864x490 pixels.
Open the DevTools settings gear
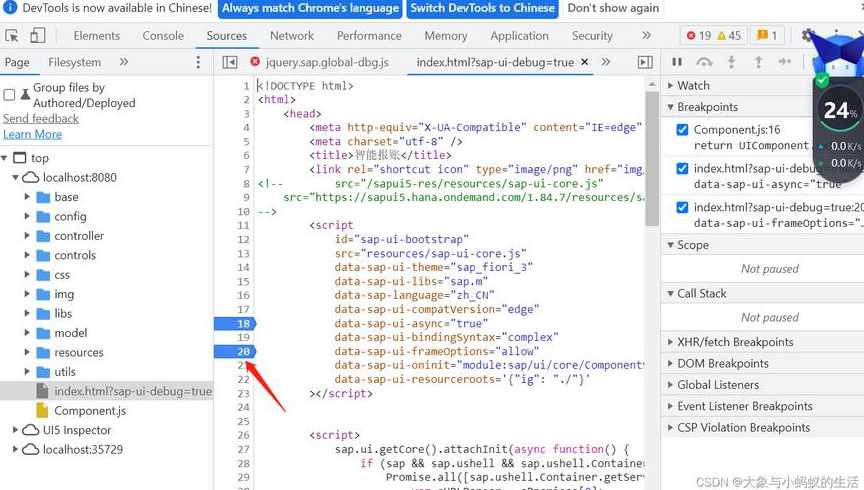coord(808,35)
